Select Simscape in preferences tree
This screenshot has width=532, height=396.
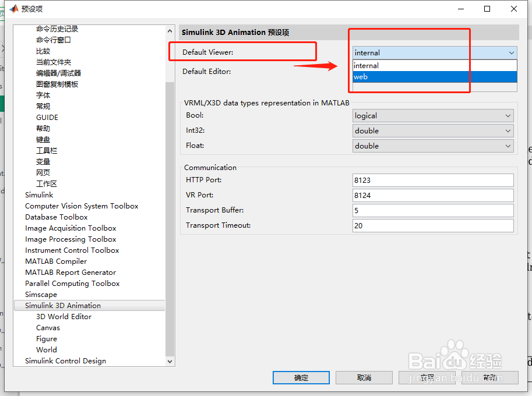[41, 295]
